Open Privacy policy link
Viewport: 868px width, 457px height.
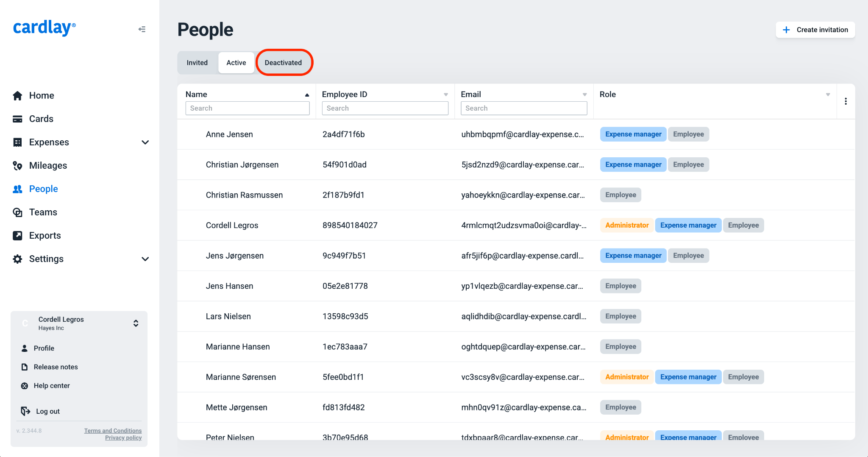(x=123, y=437)
